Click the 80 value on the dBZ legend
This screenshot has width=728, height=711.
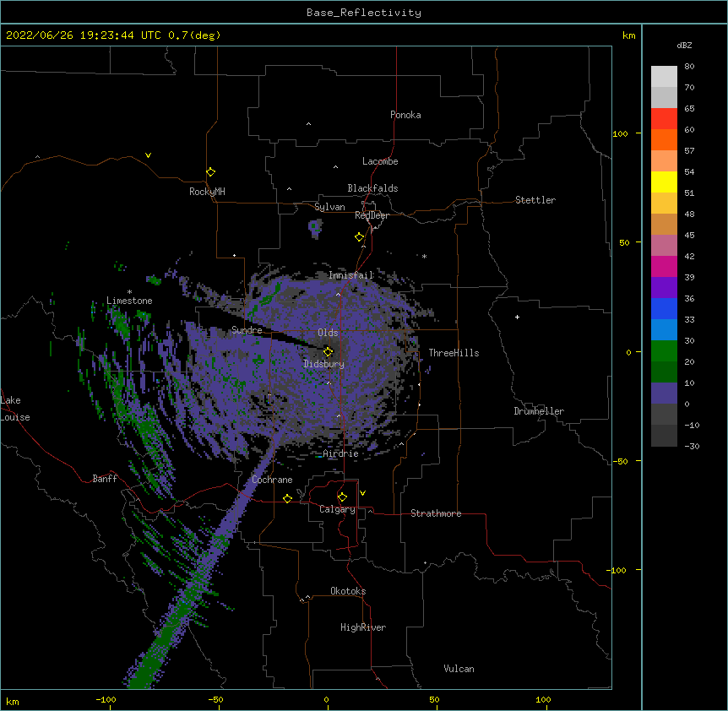click(689, 67)
